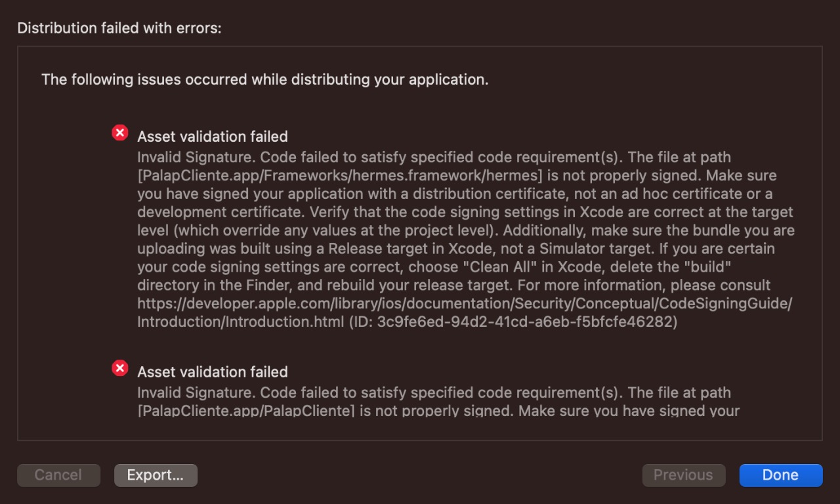
Task: Click the disabled Previous button
Action: pyautogui.click(x=683, y=475)
